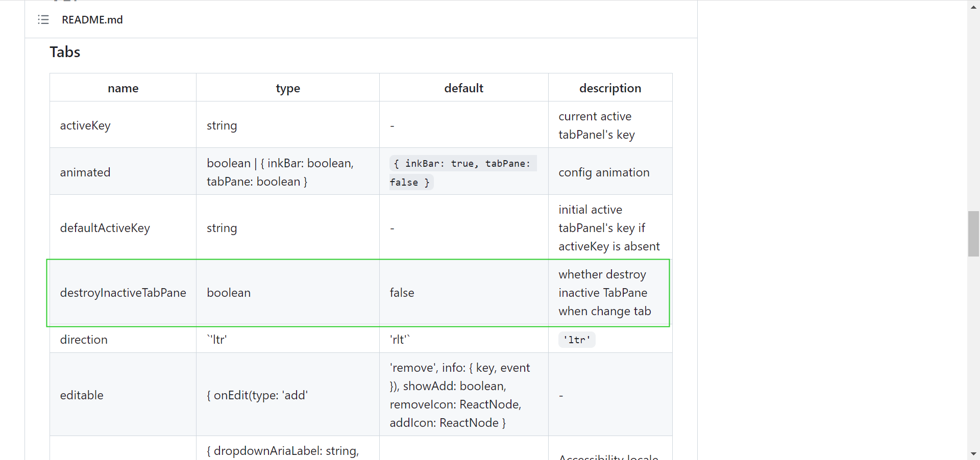Select the highlighted destroyInactiveTabPane row
The width and height of the screenshot is (980, 460).
click(123, 293)
